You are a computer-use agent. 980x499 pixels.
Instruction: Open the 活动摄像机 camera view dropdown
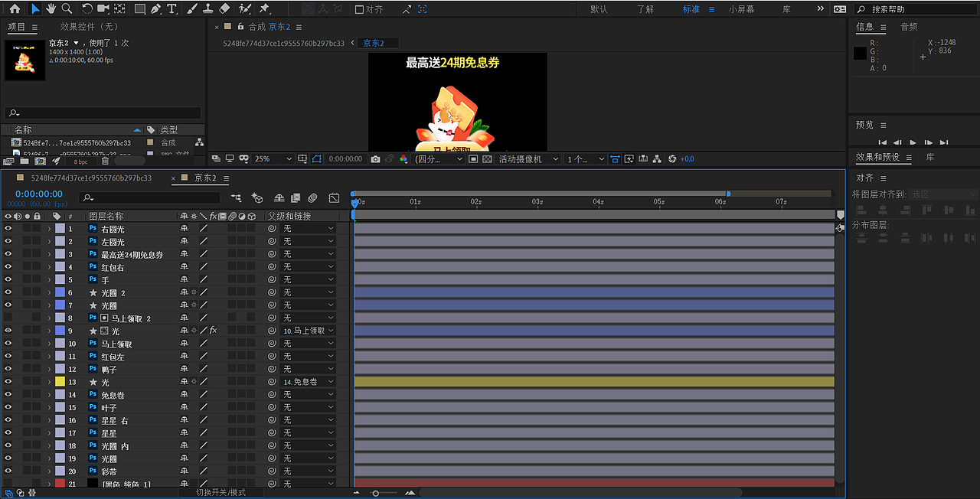[528, 159]
